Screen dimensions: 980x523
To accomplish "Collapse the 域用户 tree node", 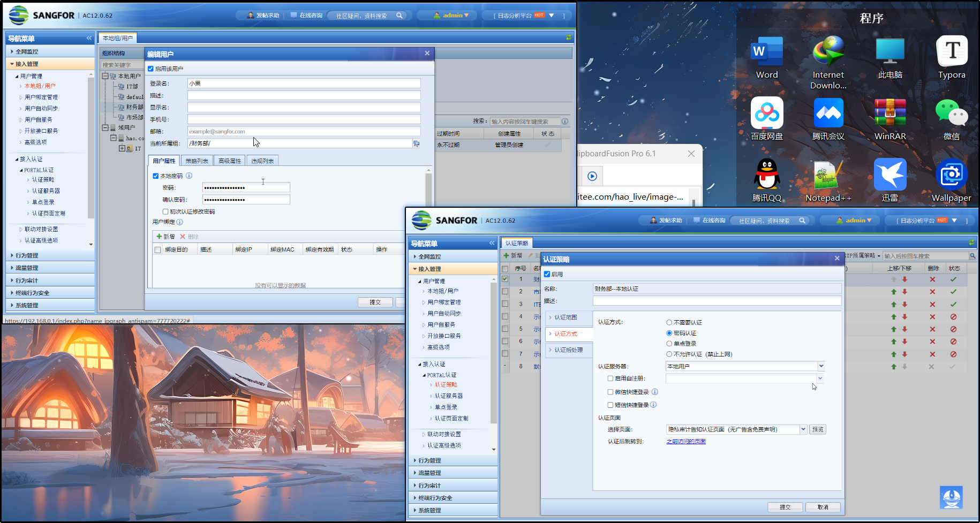I will [x=105, y=127].
